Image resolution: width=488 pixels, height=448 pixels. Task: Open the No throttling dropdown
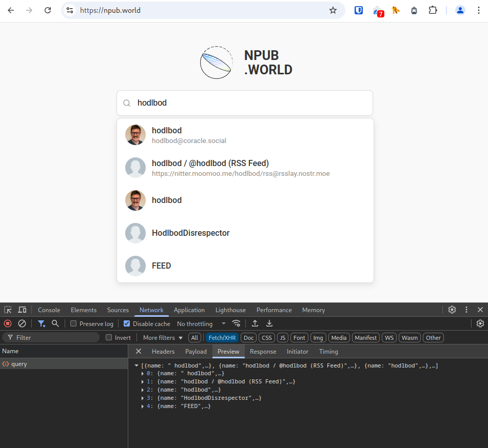click(x=201, y=323)
